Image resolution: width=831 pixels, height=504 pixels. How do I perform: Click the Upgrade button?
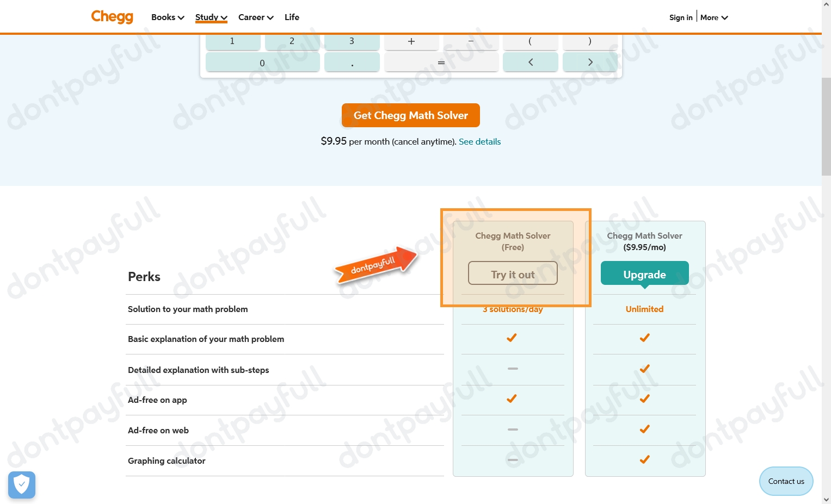644,273
